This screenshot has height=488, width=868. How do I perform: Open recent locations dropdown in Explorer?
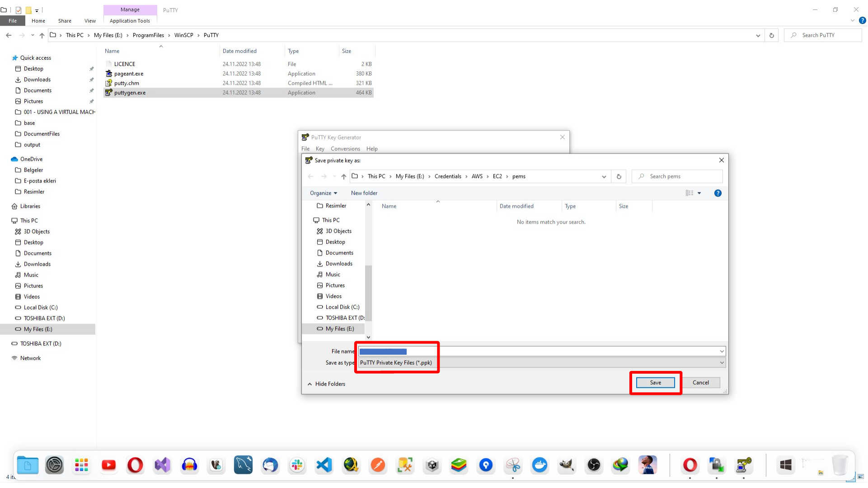pos(33,35)
